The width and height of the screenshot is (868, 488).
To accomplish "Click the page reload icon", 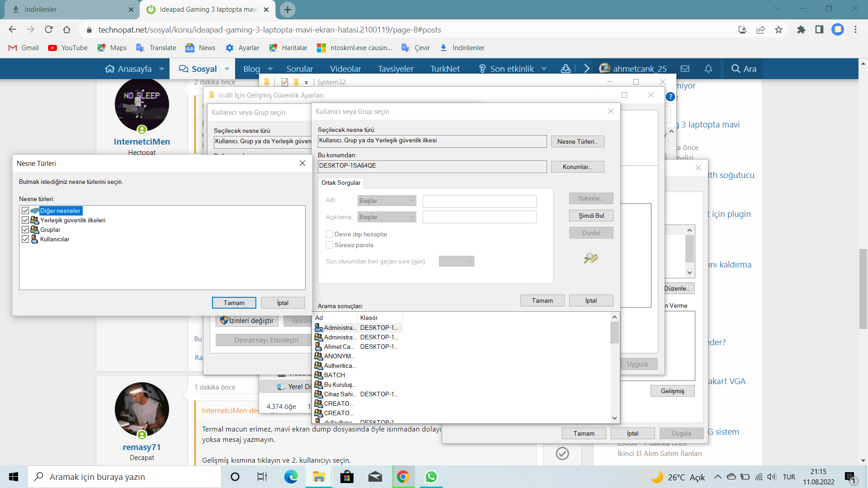I will 48,30.
